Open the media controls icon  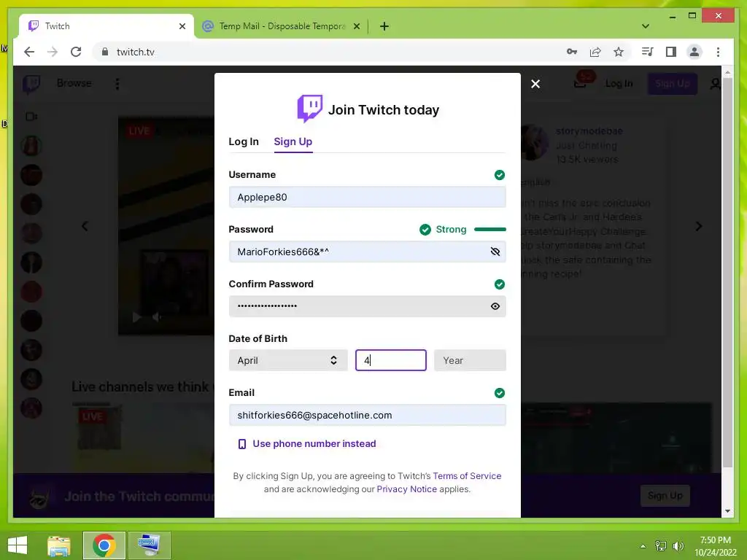coord(647,52)
